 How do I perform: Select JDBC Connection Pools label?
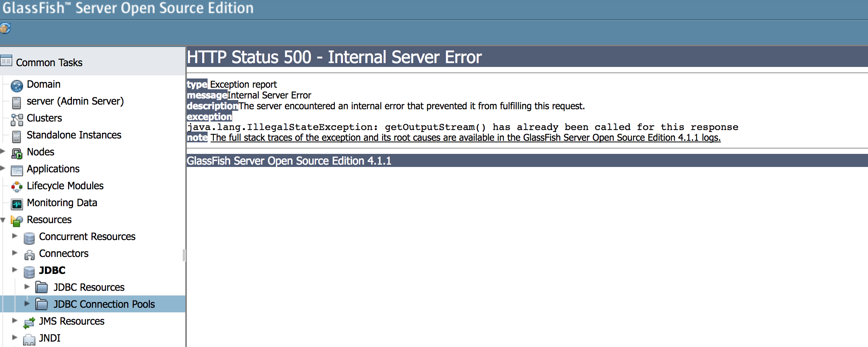[104, 304]
